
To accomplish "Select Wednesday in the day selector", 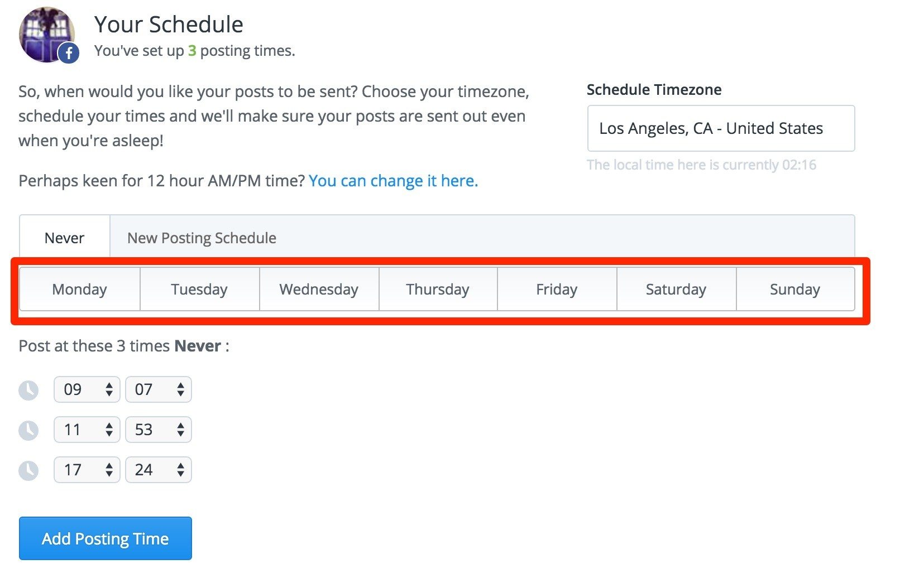I will [x=318, y=289].
